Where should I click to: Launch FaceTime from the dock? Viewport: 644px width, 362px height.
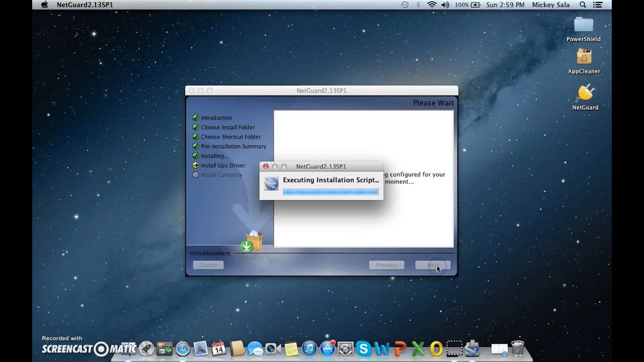point(273,348)
